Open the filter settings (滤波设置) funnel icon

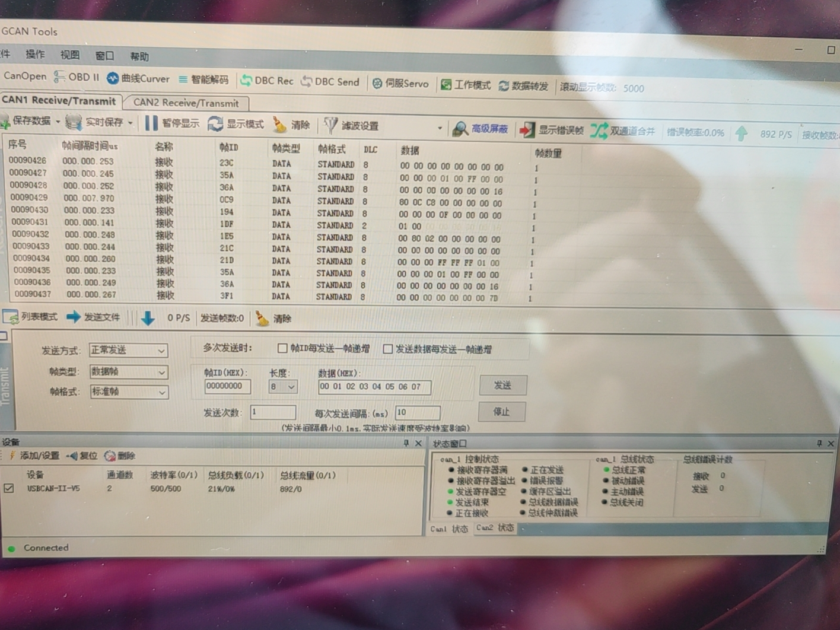(x=330, y=125)
